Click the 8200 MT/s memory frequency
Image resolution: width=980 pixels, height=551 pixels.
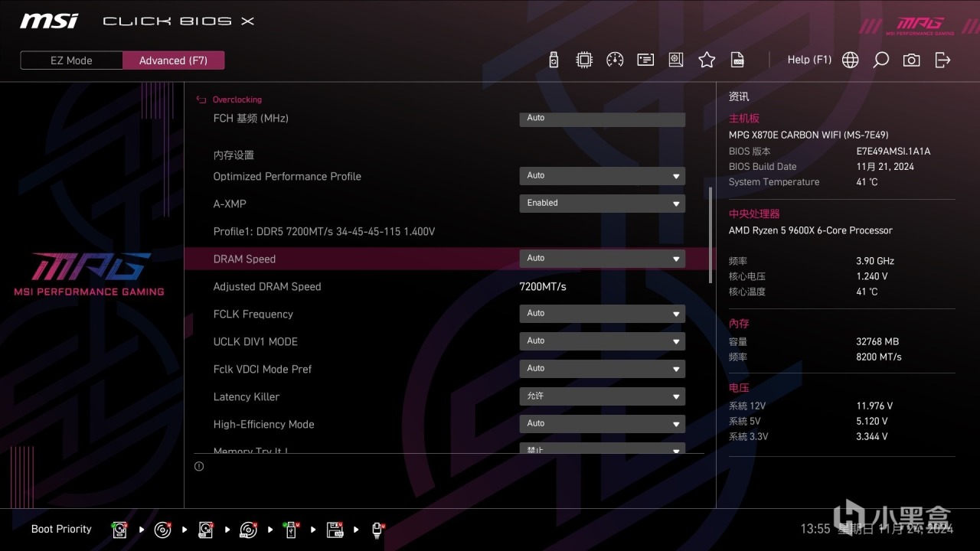(x=879, y=357)
